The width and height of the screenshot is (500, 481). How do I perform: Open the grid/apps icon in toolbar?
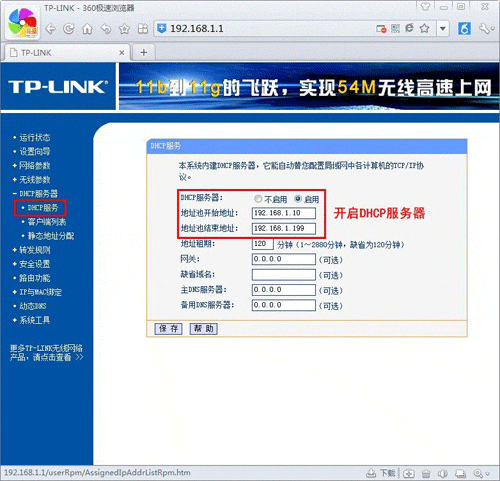(143, 29)
